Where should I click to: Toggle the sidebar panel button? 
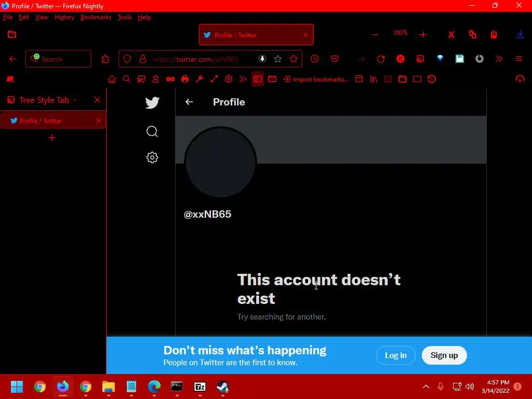point(258,79)
